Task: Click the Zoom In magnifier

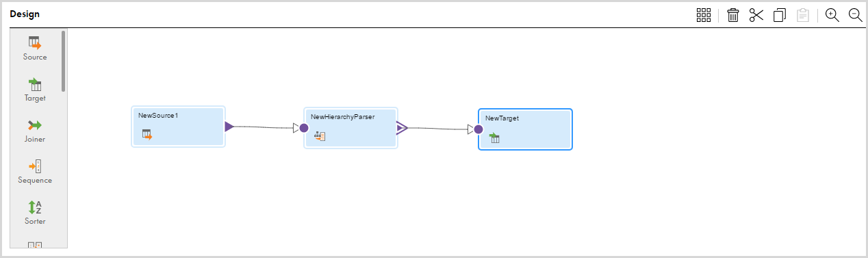Action: click(x=832, y=15)
